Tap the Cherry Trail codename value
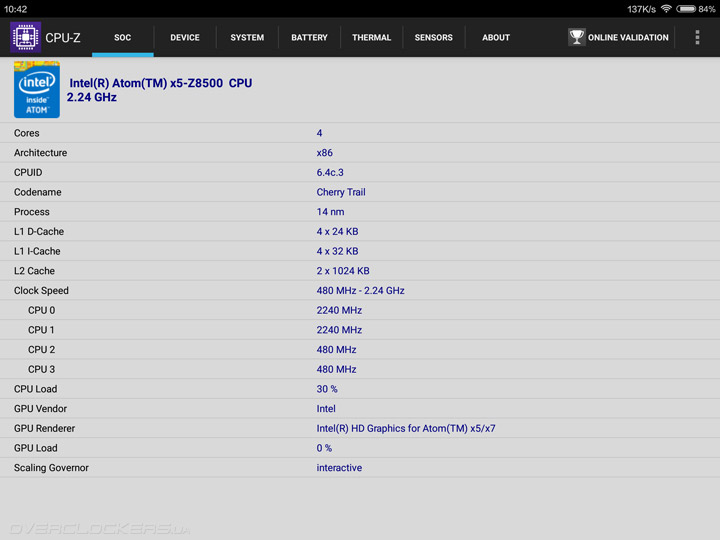 pyautogui.click(x=341, y=192)
